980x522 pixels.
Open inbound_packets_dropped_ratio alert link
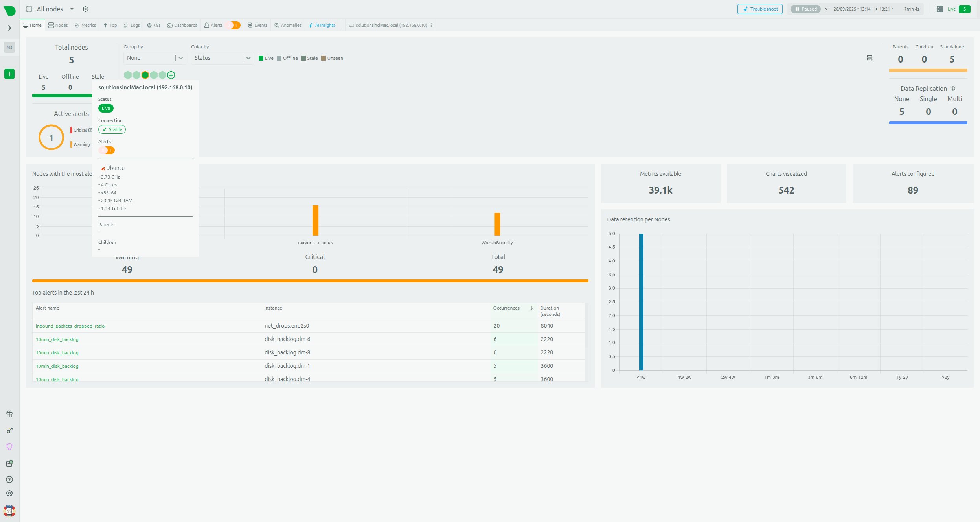pyautogui.click(x=70, y=326)
